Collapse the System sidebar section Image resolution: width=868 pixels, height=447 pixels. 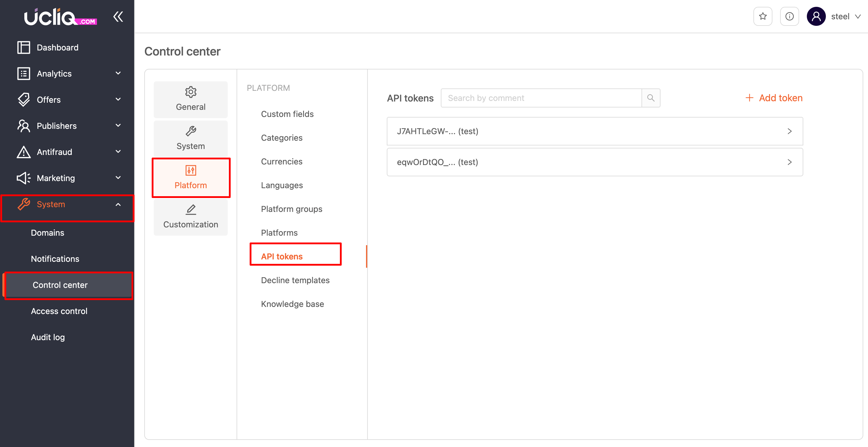[118, 205]
